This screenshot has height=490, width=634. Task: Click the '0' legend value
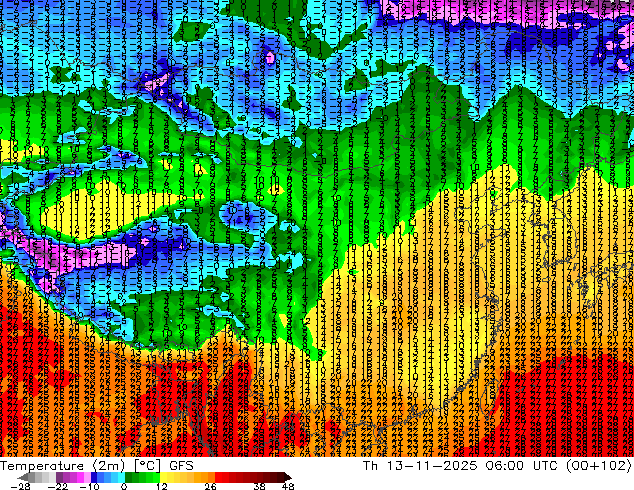point(124,486)
